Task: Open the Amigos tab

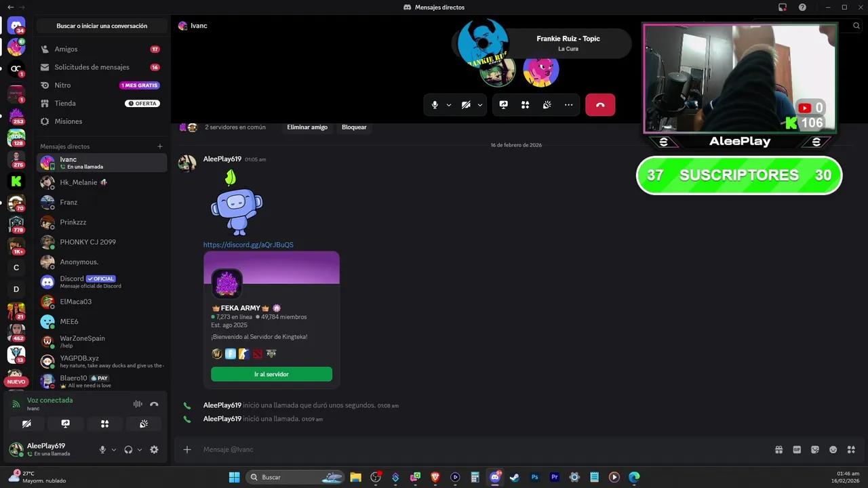Action: tap(101, 49)
